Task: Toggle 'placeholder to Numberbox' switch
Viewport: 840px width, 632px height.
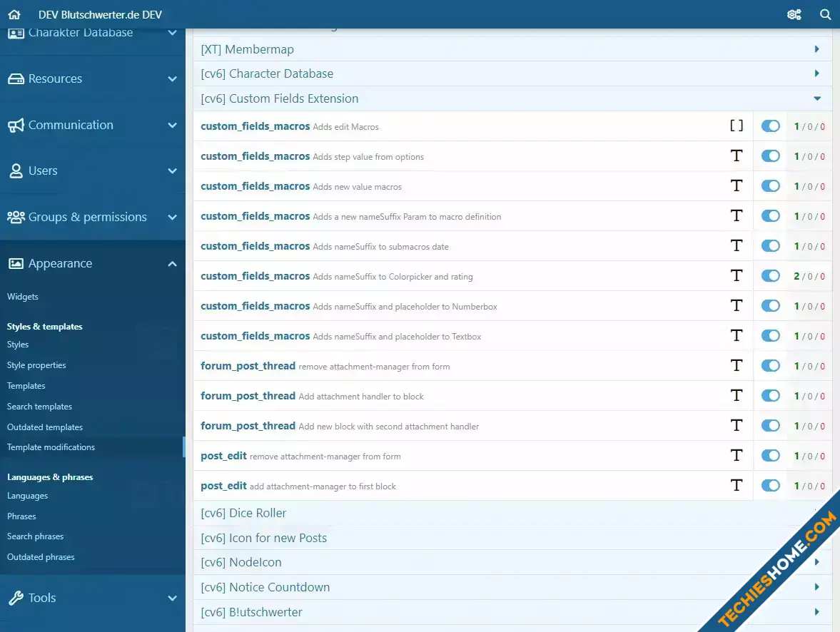Action: (770, 306)
